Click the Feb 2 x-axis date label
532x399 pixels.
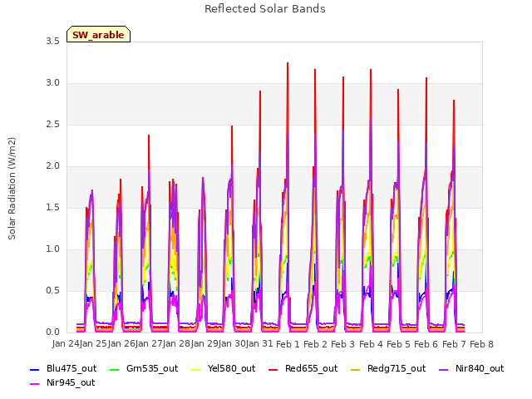(x=315, y=344)
